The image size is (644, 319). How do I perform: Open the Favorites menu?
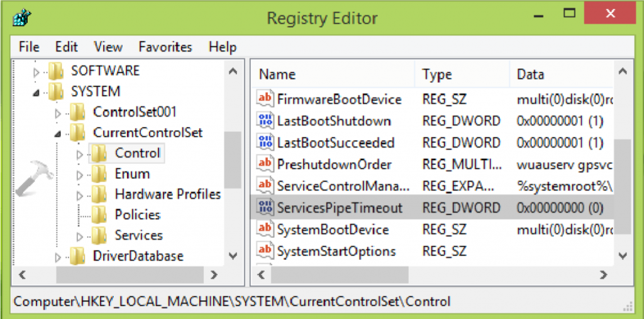pyautogui.click(x=165, y=46)
